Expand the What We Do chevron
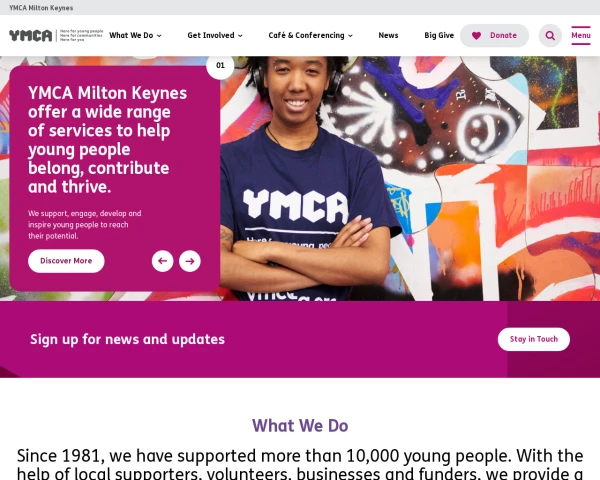 point(159,36)
